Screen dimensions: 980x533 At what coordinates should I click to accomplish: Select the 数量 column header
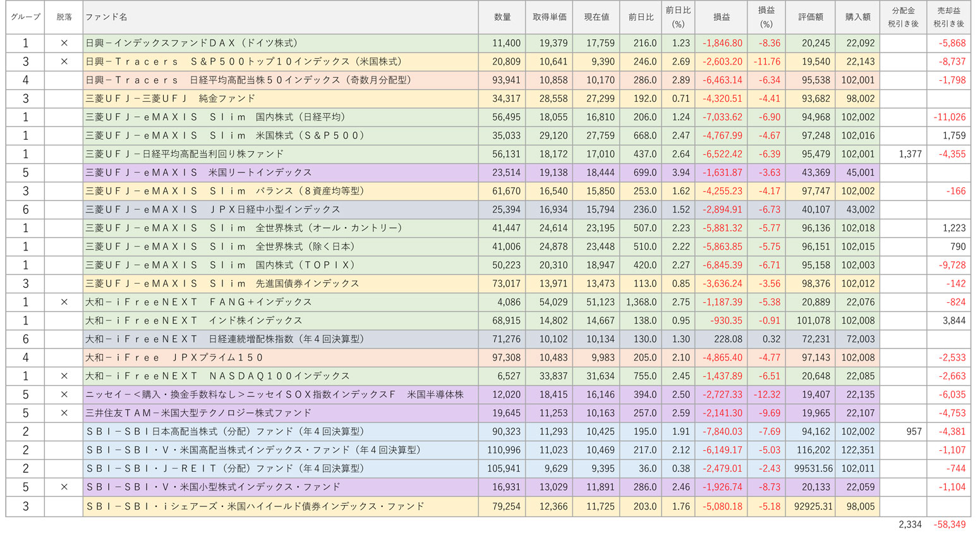pyautogui.click(x=502, y=17)
